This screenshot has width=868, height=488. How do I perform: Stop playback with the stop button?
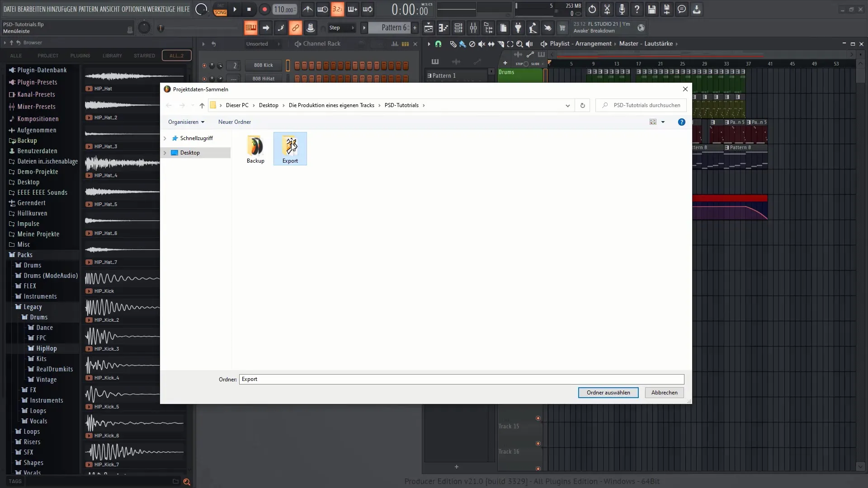pos(249,9)
